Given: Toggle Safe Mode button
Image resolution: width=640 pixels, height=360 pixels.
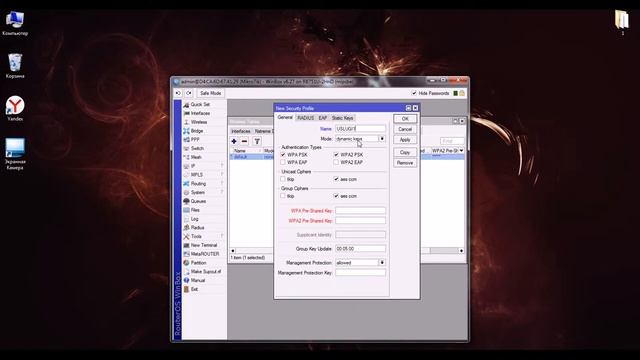Looking at the screenshot, I should pyautogui.click(x=211, y=93).
